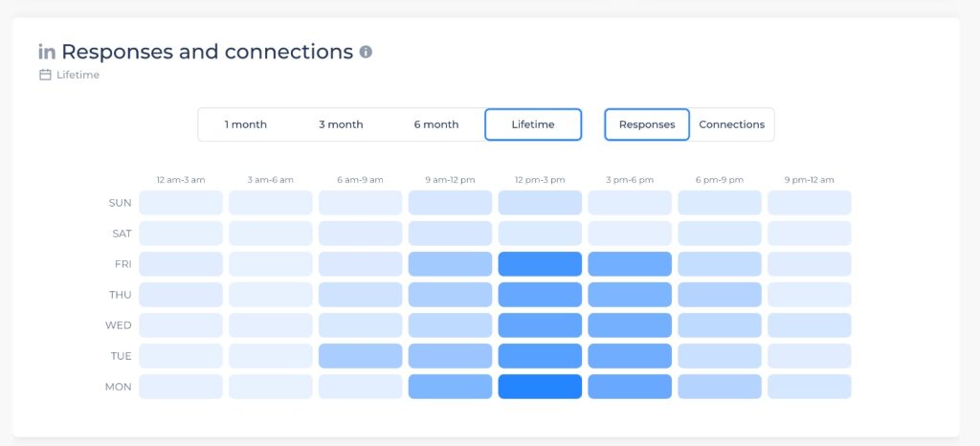The image size is (980, 446).
Task: Click the Responses and connections heading
Action: (x=207, y=52)
